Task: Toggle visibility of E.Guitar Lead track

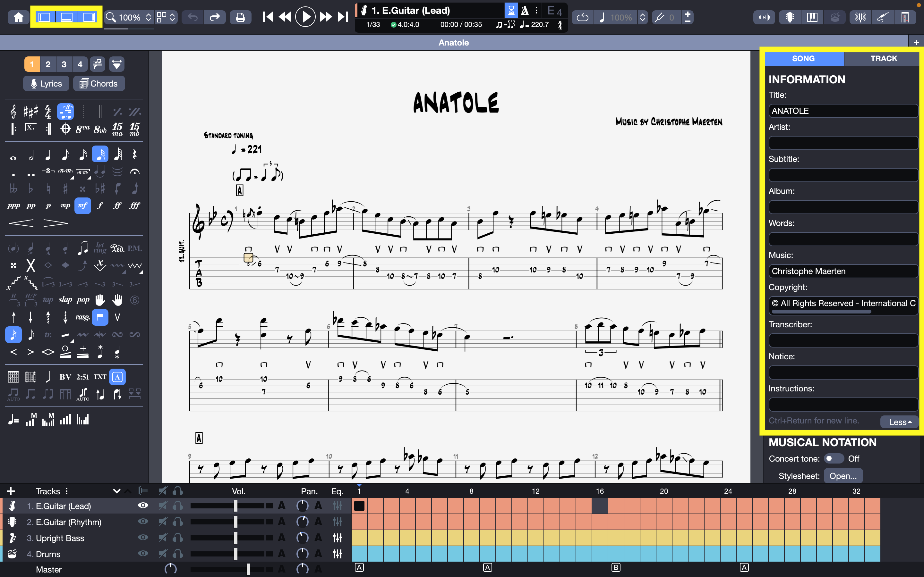Action: click(x=142, y=506)
